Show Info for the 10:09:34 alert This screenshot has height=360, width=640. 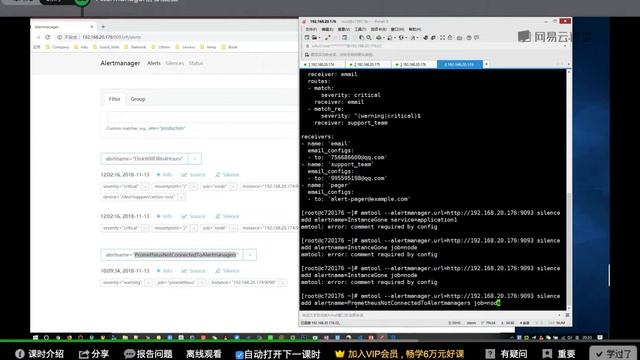click(164, 271)
